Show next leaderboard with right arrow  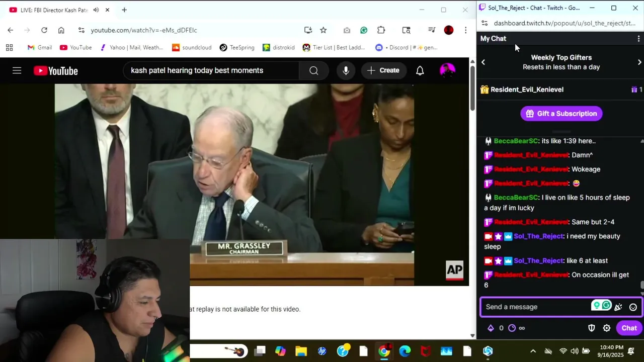tap(639, 62)
